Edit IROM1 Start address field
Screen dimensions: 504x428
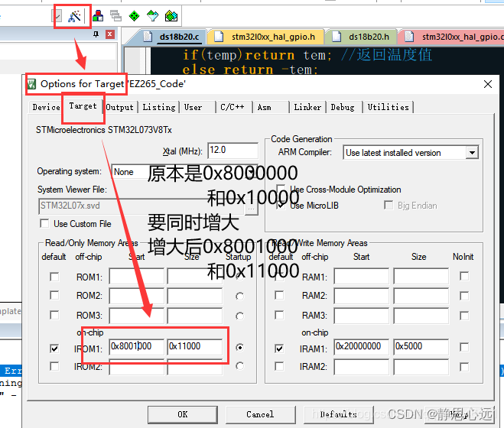tap(136, 347)
